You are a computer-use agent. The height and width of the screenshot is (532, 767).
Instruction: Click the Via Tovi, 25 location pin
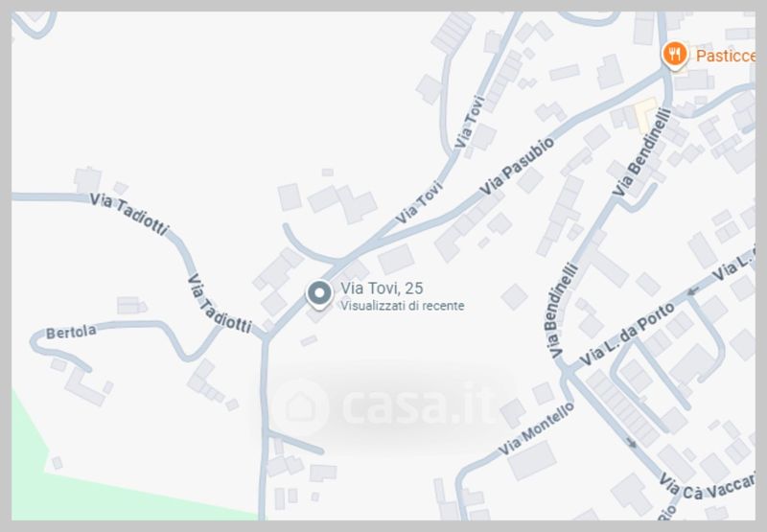tap(319, 295)
